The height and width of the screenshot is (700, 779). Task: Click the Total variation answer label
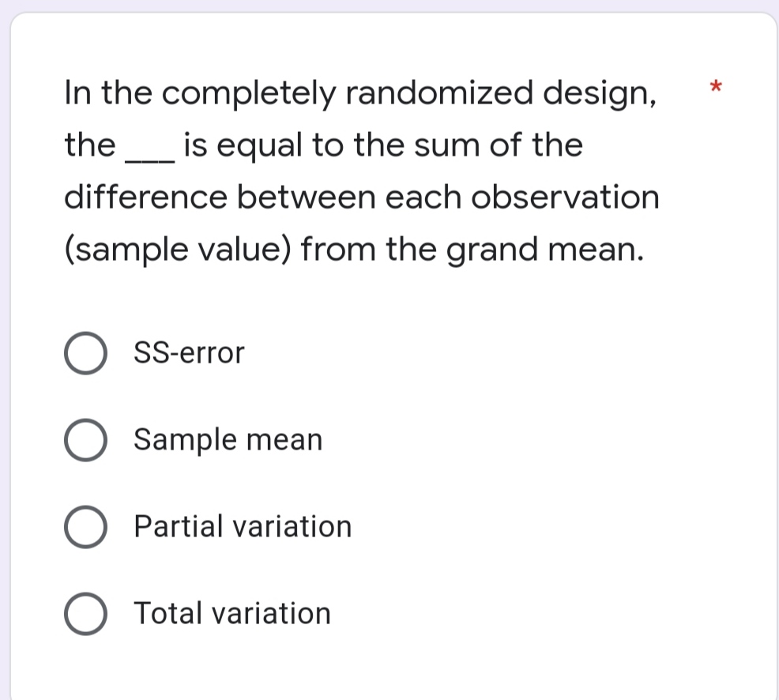(233, 614)
